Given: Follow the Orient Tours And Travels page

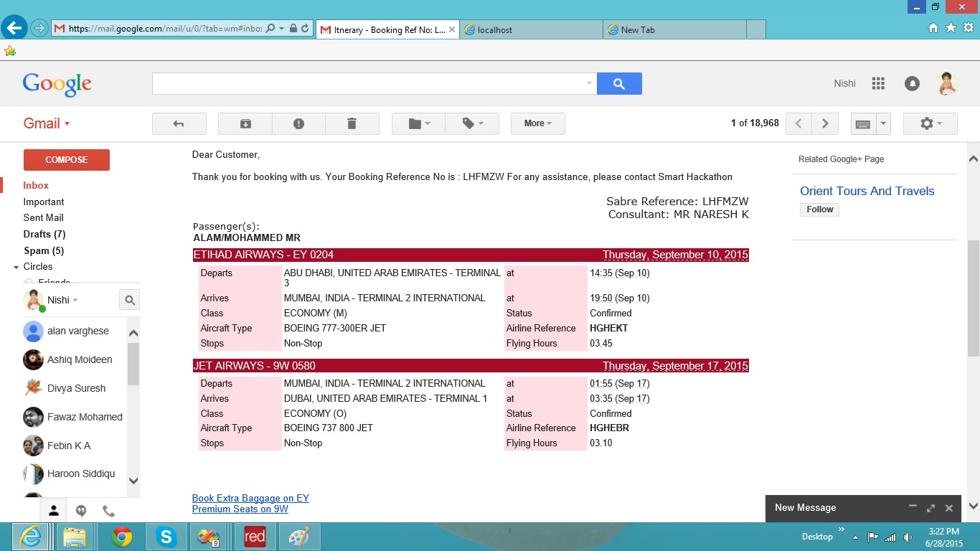Looking at the screenshot, I should pos(819,209).
